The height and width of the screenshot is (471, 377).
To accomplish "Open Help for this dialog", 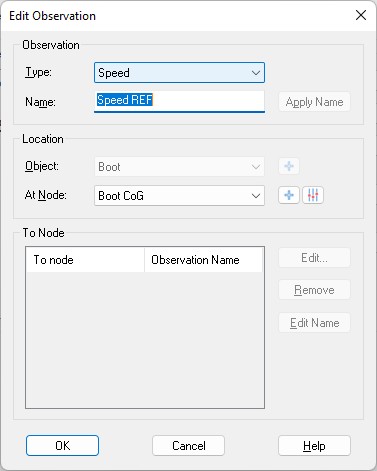I will 314,445.
